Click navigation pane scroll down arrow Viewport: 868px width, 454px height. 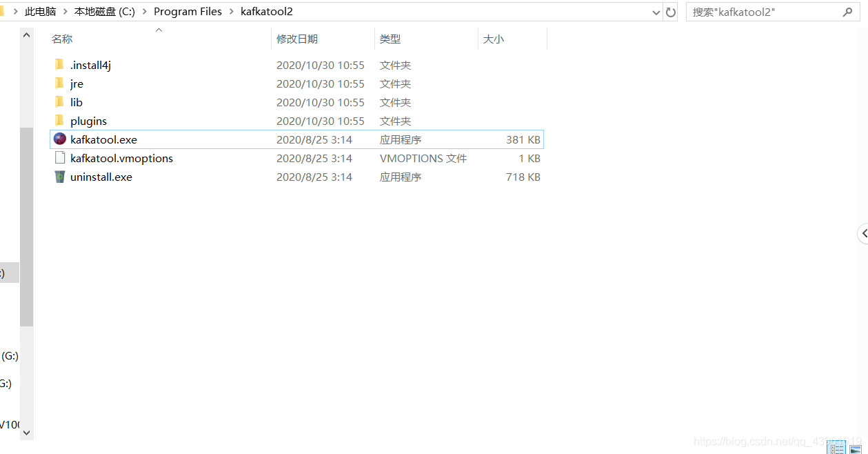26,433
